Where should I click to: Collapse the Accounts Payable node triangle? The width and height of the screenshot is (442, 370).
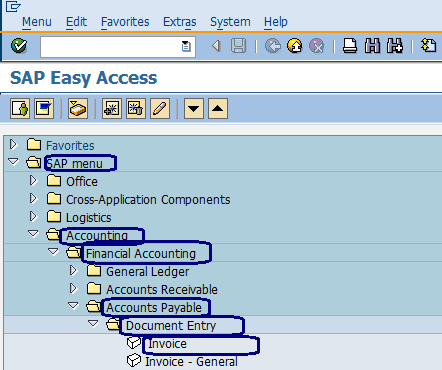(73, 306)
